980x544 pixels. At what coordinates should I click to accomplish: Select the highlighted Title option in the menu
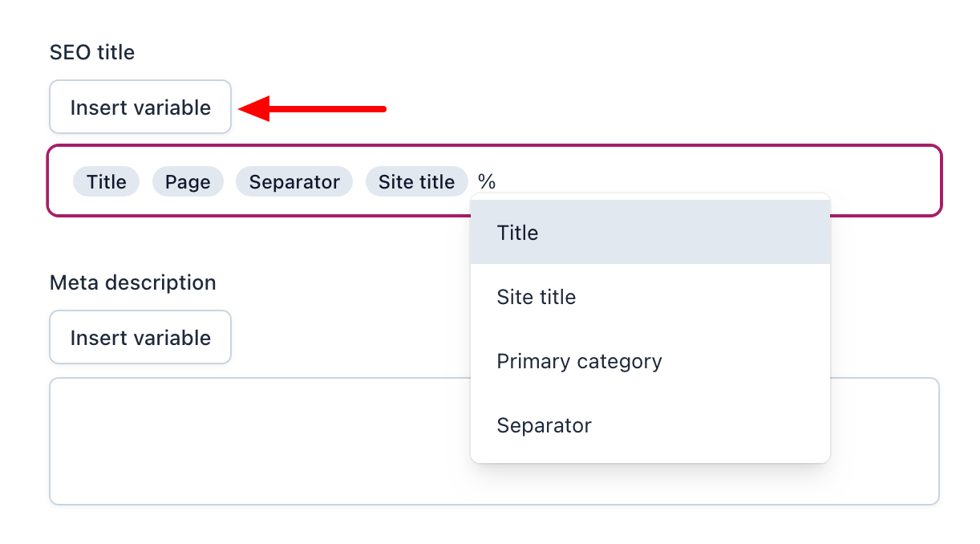[517, 233]
